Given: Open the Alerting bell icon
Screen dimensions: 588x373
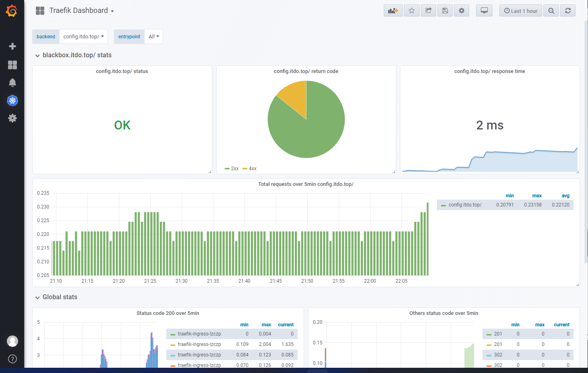Looking at the screenshot, I should point(12,83).
